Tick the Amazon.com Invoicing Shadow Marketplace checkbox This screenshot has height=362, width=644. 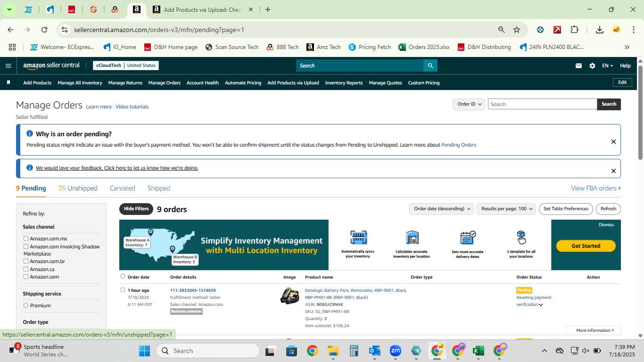26,247
